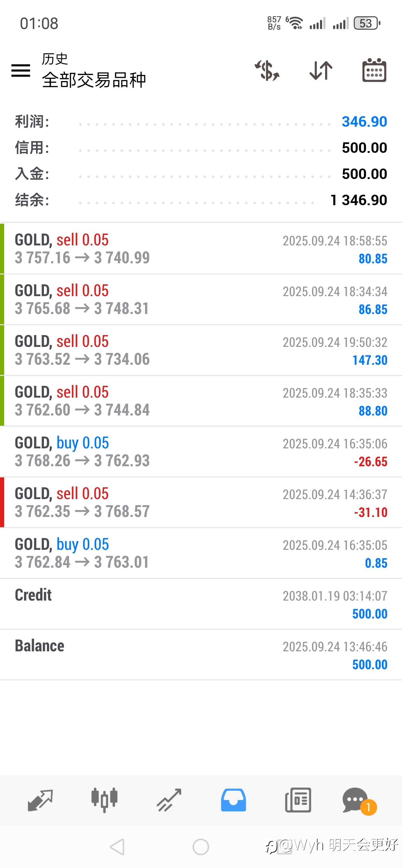402x868 pixels.
Task: Tap the GOLD buy trade with 0.85 profit
Action: tap(201, 553)
